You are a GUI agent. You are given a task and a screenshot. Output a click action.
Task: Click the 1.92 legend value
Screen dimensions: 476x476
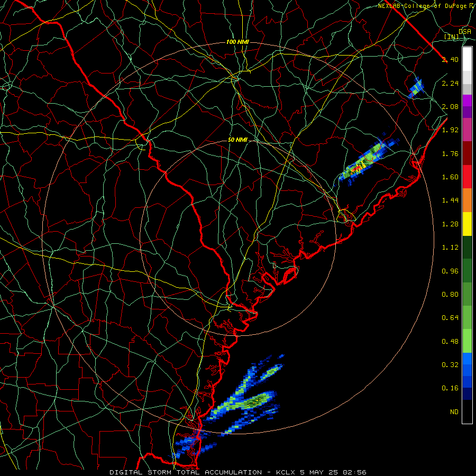pos(450,130)
